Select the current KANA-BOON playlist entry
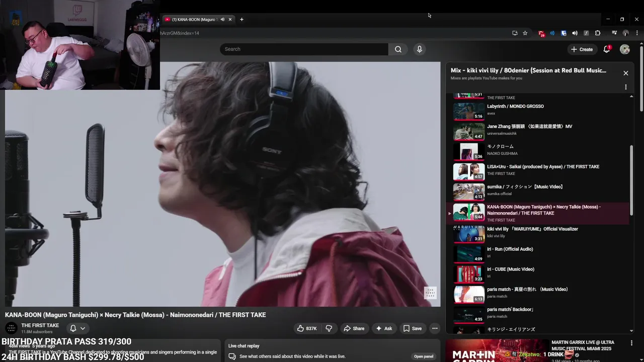644x362 pixels. tap(538, 213)
